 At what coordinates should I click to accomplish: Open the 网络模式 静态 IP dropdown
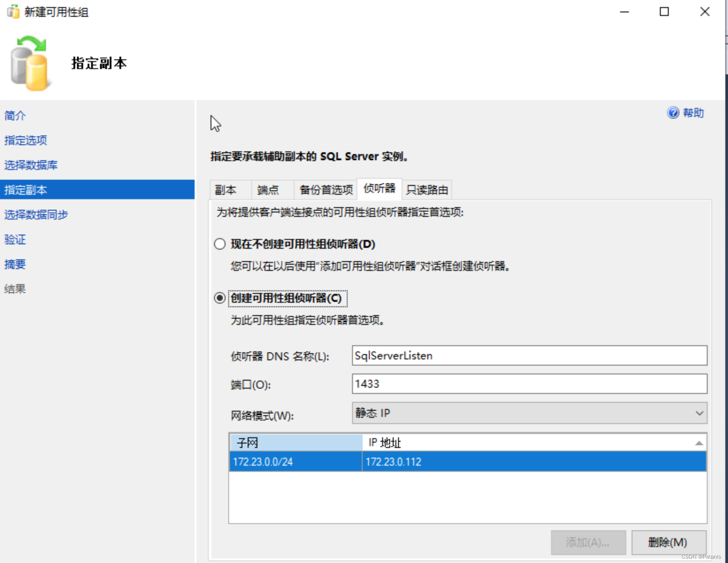coord(529,413)
